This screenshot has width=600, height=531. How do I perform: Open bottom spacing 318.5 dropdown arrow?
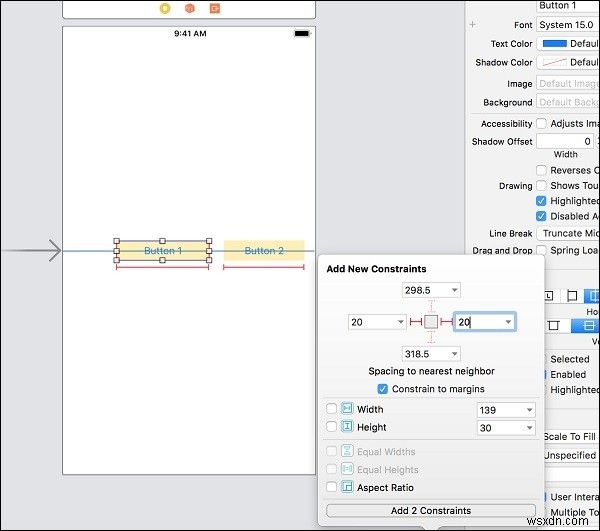454,353
